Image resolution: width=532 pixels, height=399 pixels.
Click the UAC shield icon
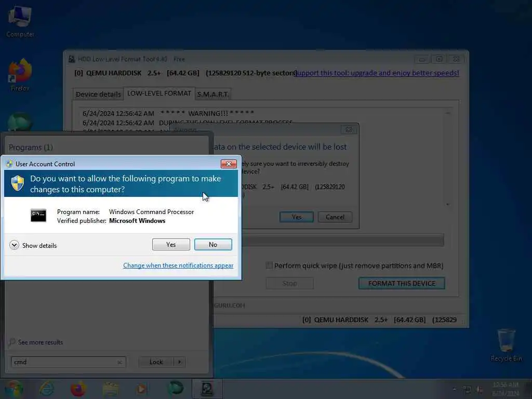coord(18,183)
